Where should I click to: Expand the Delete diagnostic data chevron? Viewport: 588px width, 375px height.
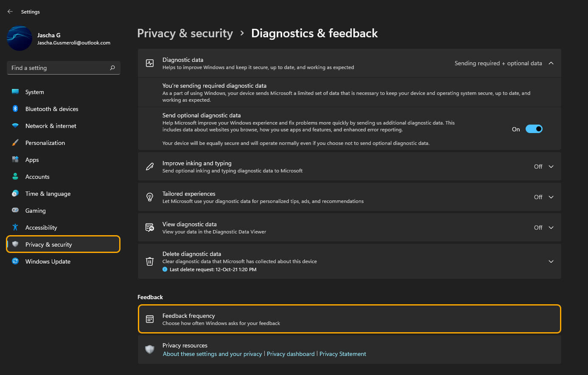coord(551,261)
